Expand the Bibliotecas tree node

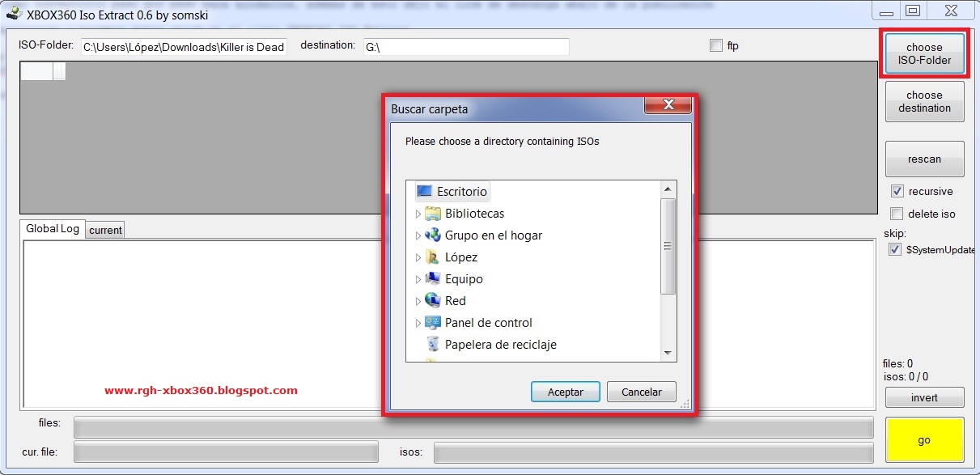pyautogui.click(x=418, y=214)
